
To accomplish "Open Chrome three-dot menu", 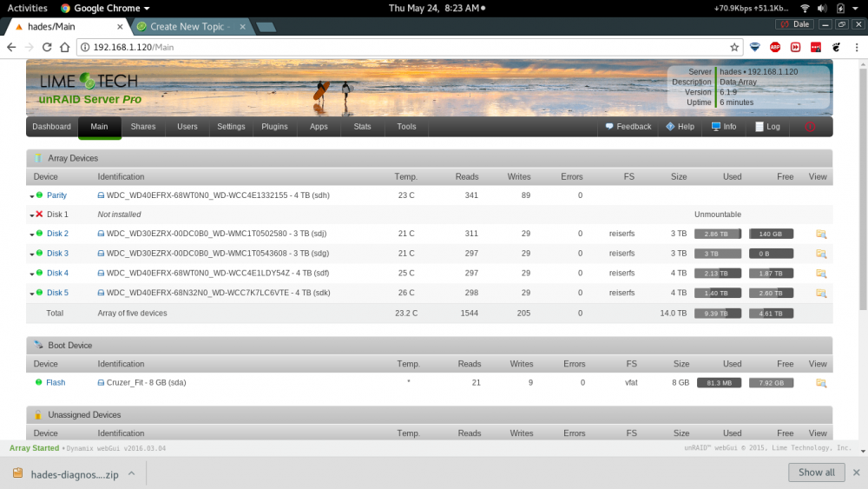I will 857,47.
